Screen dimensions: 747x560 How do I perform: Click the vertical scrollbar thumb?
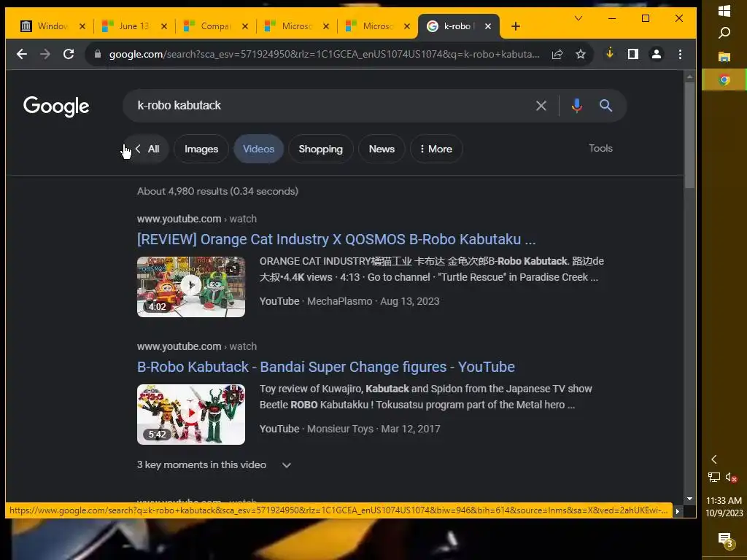689,135
